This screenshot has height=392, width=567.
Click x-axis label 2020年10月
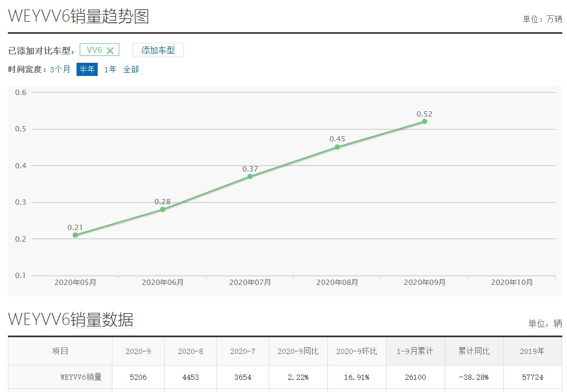512,282
